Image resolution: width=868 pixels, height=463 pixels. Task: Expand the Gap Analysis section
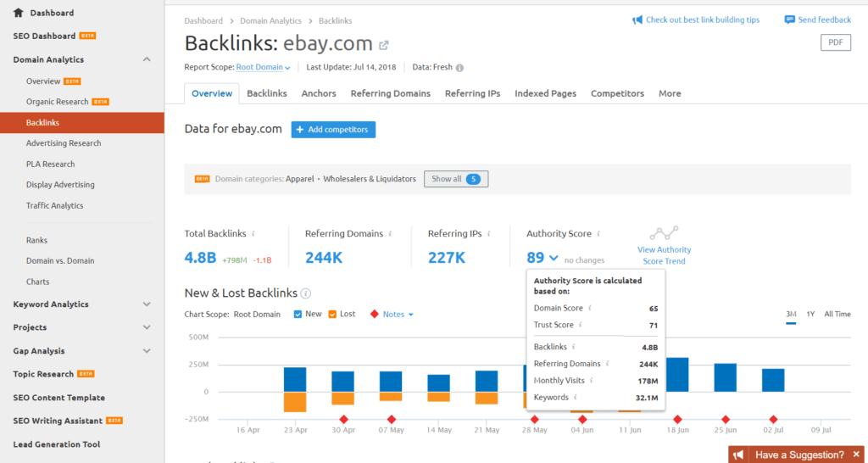pyautogui.click(x=147, y=350)
